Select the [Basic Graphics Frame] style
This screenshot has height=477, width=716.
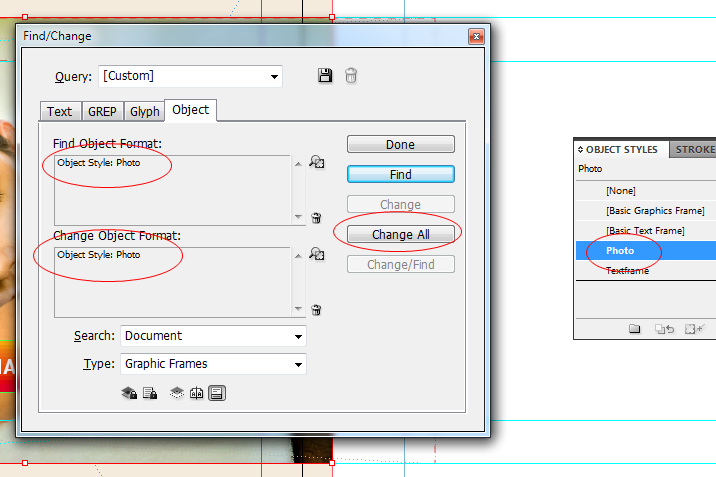pyautogui.click(x=646, y=211)
